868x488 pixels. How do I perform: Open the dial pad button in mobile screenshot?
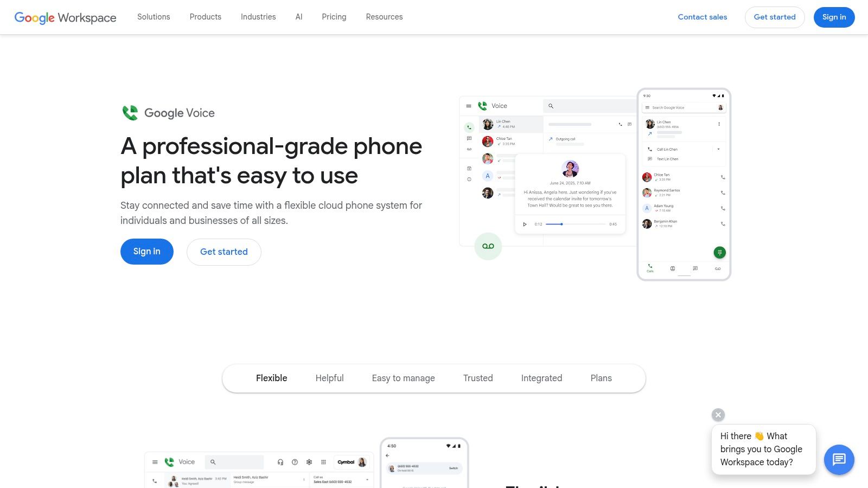click(719, 252)
